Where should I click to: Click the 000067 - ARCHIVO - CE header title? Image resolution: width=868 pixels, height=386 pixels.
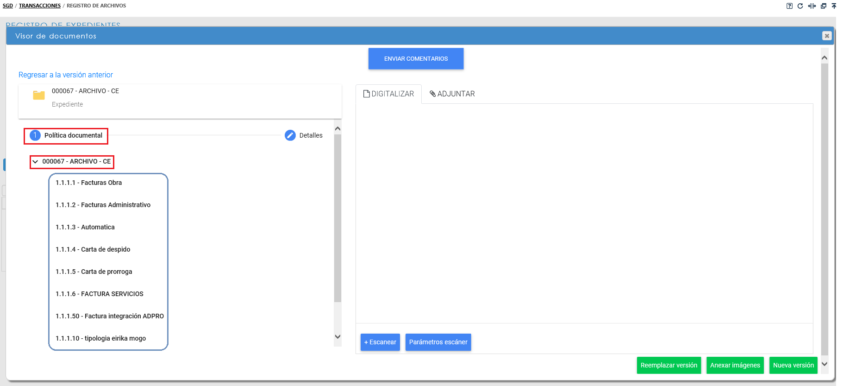[86, 91]
